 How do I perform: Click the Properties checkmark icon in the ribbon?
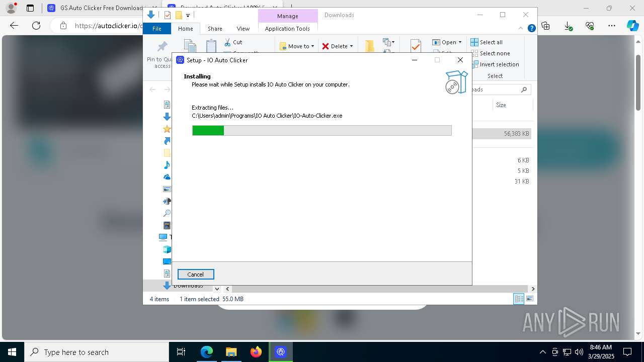416,46
